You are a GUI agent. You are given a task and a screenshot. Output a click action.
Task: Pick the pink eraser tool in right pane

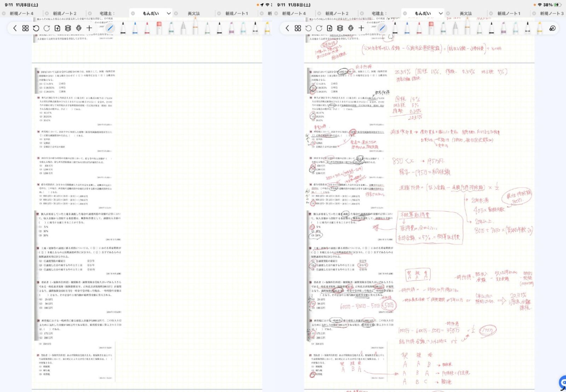click(431, 28)
